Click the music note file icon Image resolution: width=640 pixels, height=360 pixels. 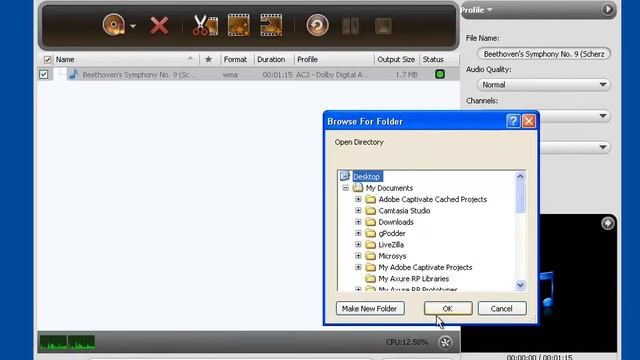(x=73, y=74)
